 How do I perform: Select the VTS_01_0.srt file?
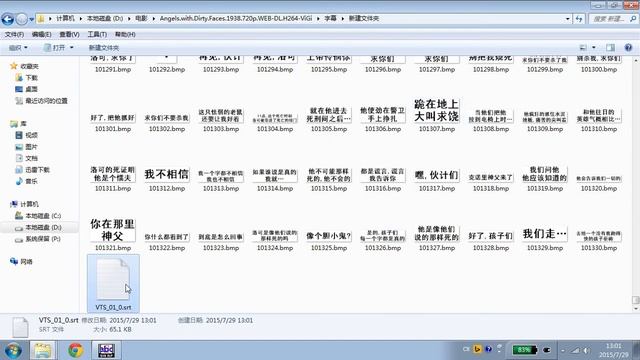point(113,284)
